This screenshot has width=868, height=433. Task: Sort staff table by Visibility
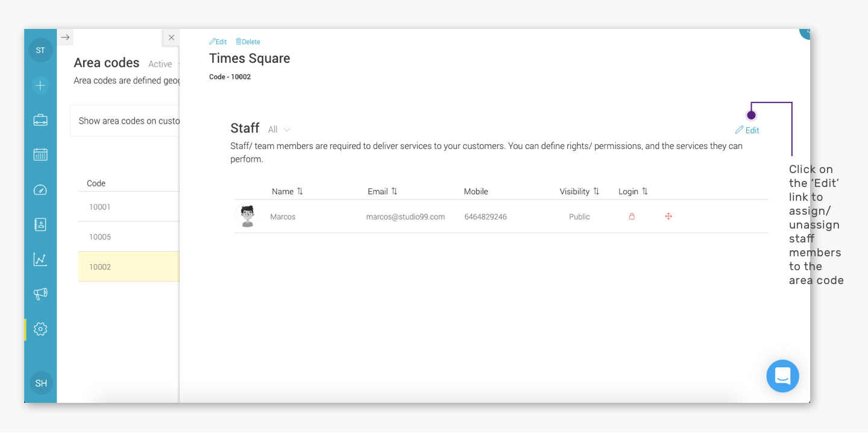tap(579, 191)
